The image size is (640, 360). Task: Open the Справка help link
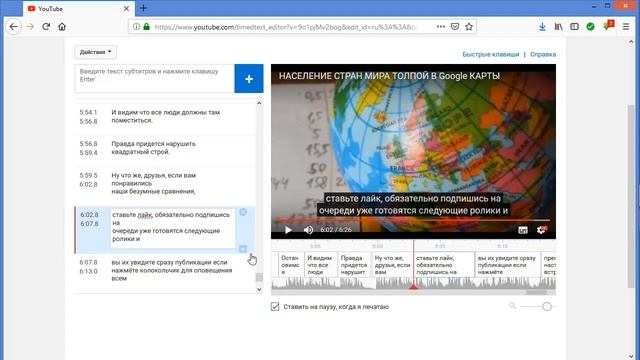tap(543, 54)
